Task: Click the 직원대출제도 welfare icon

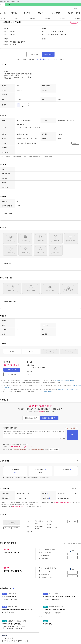Action: point(25,250)
